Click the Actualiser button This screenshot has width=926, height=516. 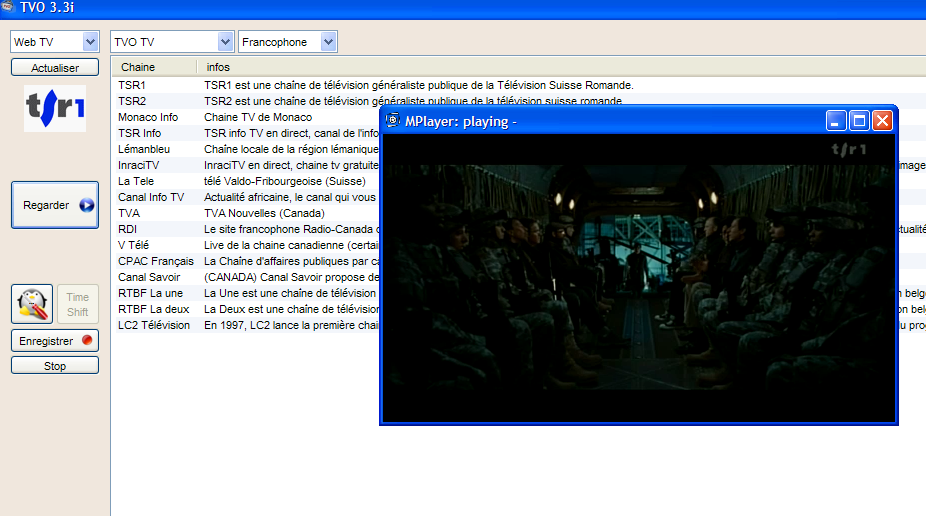tap(55, 67)
